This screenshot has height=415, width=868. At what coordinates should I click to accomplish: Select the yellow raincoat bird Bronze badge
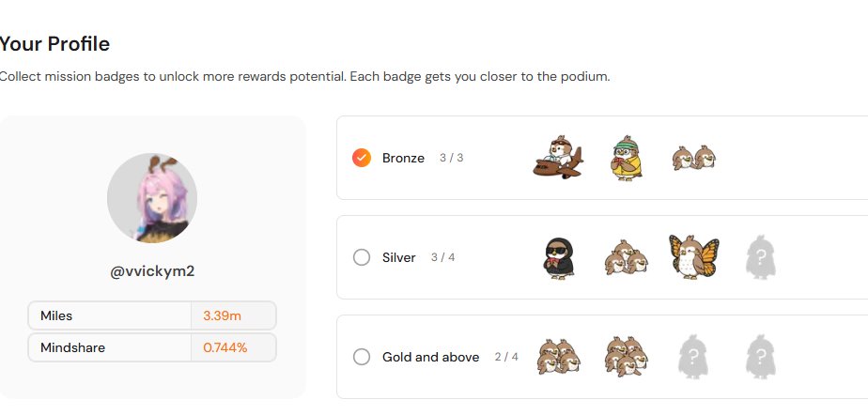(x=625, y=157)
